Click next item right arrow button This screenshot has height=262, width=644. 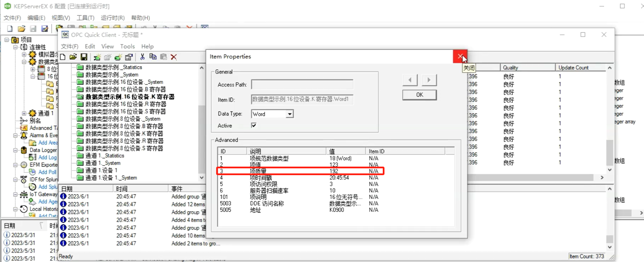click(429, 80)
